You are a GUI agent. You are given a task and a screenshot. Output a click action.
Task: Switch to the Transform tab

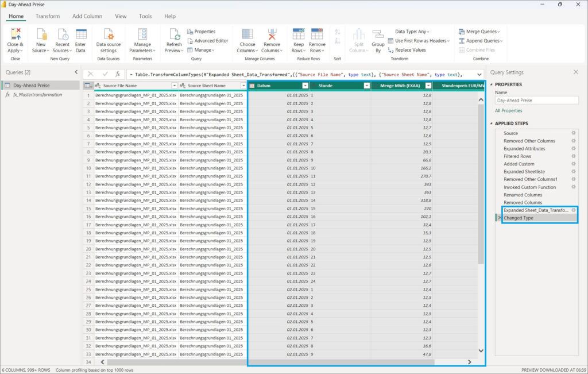[x=48, y=16]
